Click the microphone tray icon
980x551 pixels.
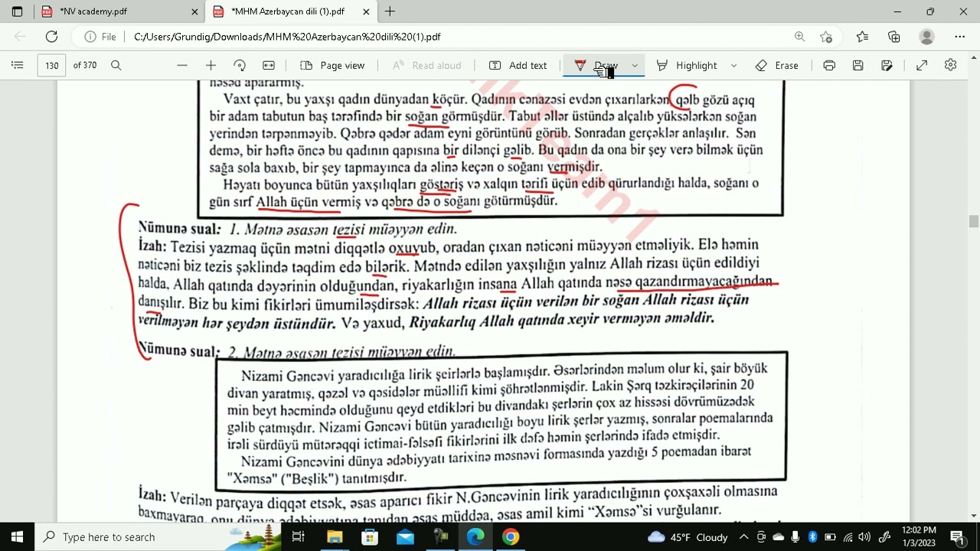pyautogui.click(x=796, y=537)
